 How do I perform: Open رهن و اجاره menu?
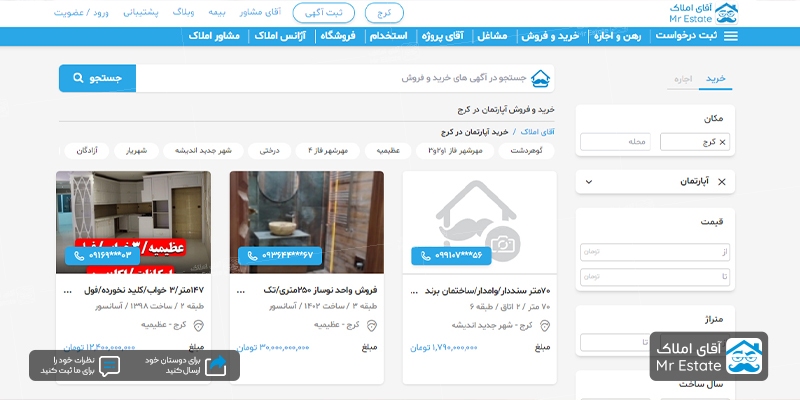point(618,36)
